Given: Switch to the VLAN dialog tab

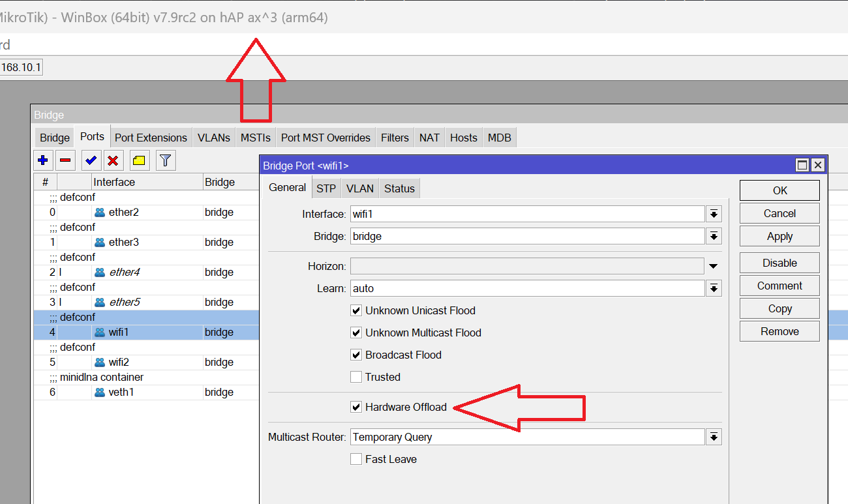Looking at the screenshot, I should 360,188.
